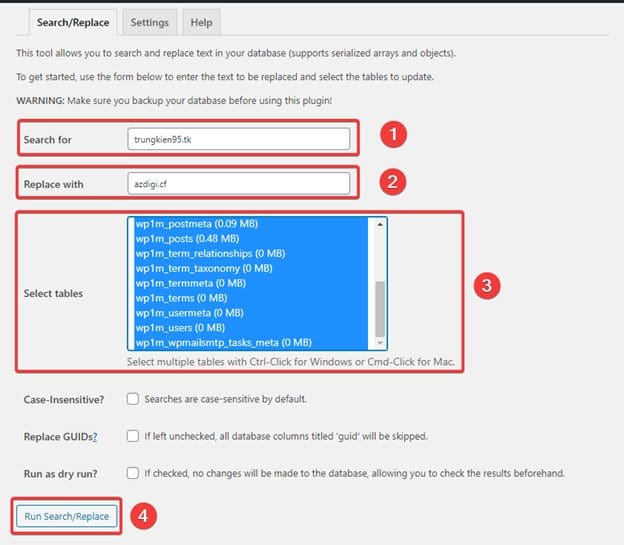Click the table list scroll up arrow
Image resolution: width=624 pixels, height=545 pixels.
[380, 224]
